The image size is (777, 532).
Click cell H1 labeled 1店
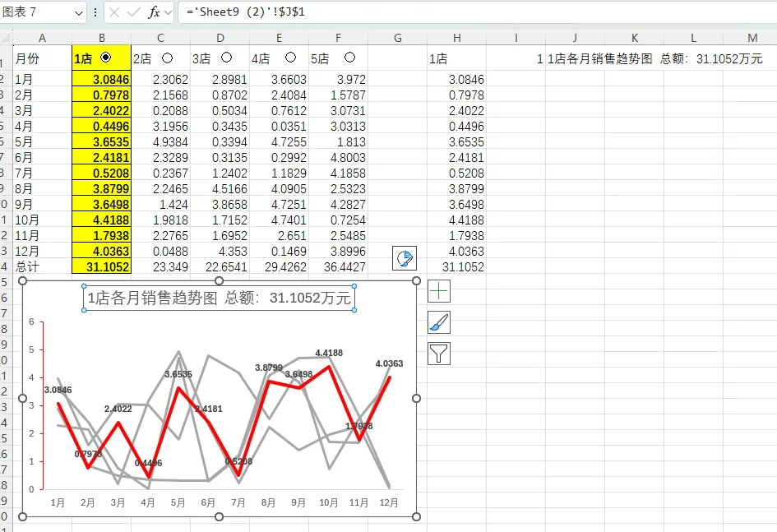456,58
